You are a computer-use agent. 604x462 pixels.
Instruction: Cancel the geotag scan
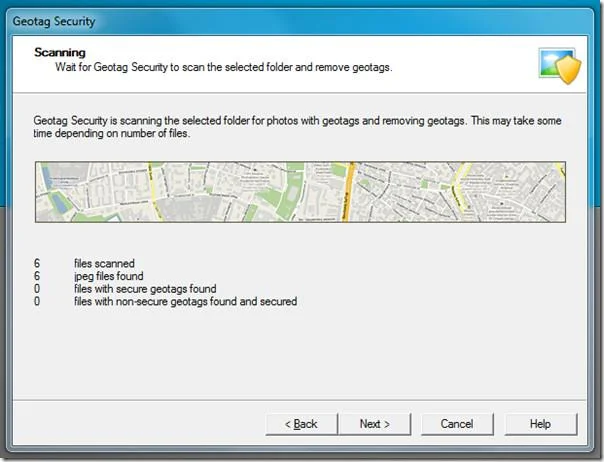[457, 424]
